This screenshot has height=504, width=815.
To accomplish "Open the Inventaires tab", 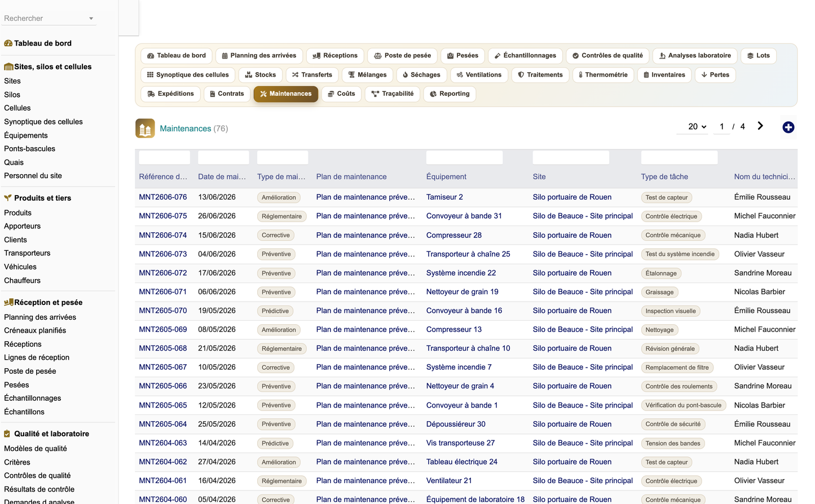I will (664, 75).
